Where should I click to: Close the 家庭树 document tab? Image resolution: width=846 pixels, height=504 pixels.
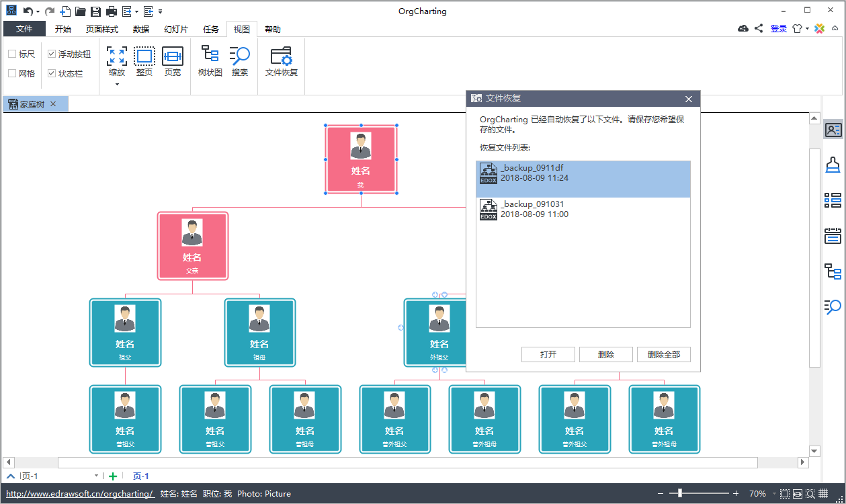click(53, 104)
